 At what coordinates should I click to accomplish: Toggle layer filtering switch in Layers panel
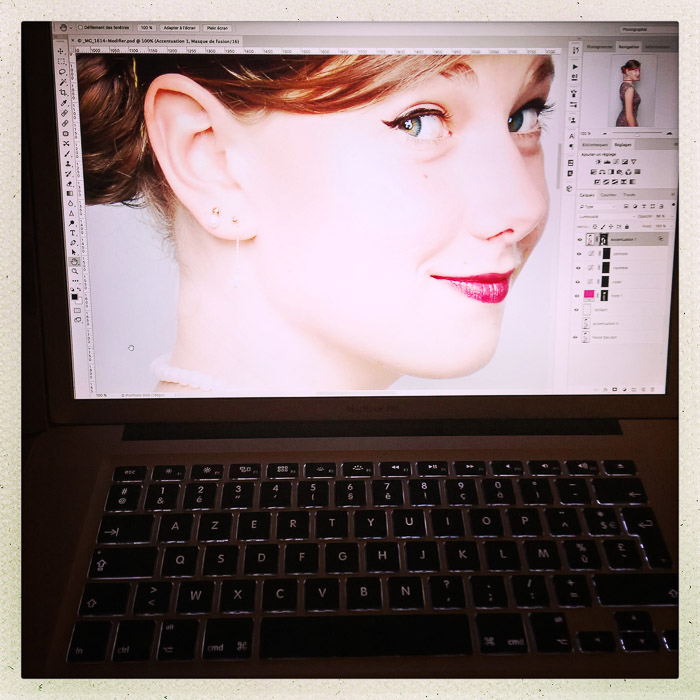click(673, 204)
